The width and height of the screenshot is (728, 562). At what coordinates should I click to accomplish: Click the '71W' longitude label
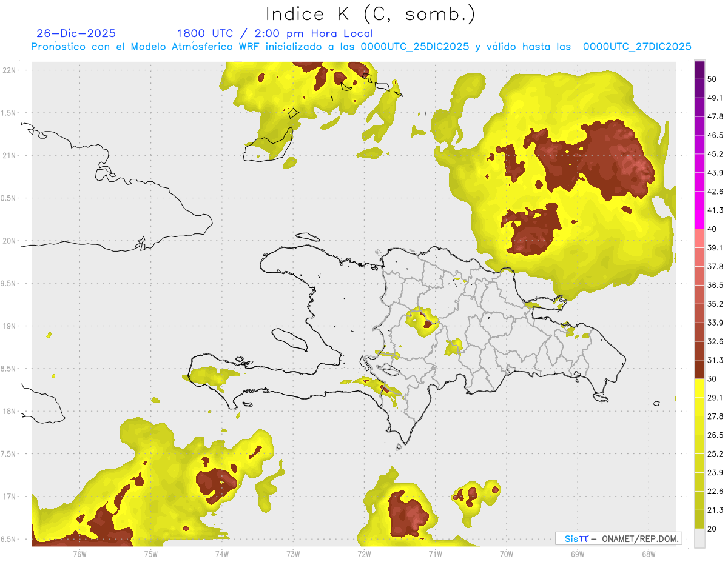coord(435,554)
